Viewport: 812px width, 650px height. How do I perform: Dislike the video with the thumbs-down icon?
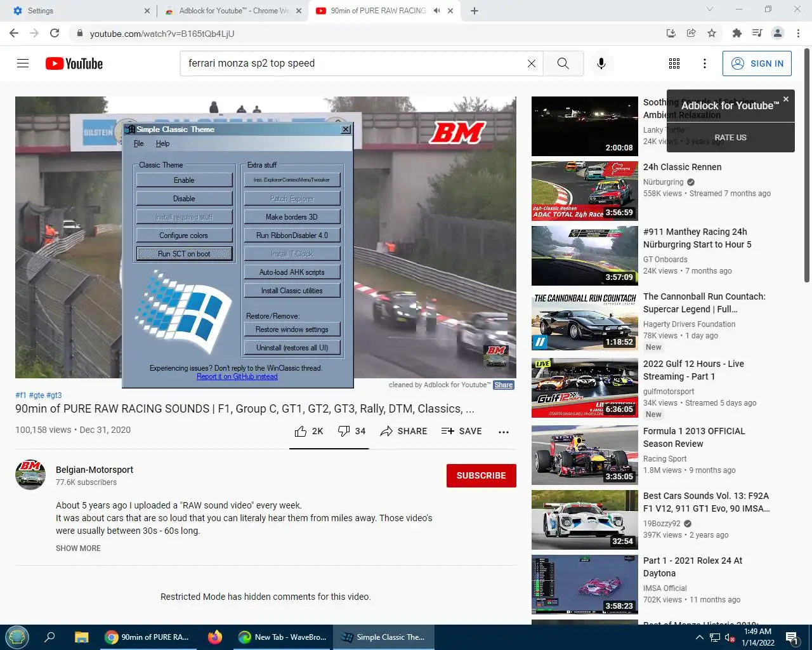point(344,432)
